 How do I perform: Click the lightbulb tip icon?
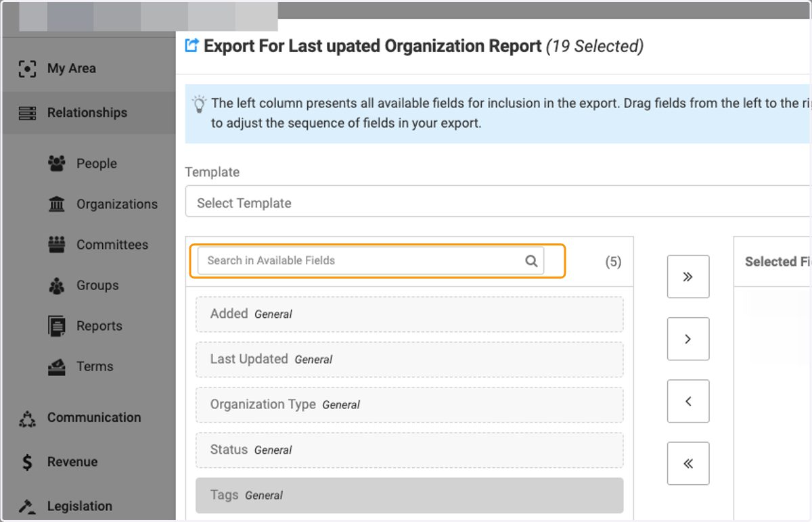click(x=199, y=104)
